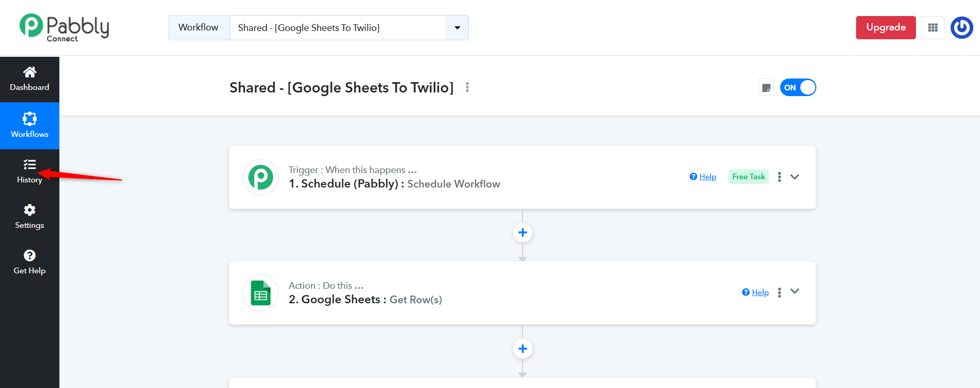
Task: Click the workflow title heading text
Action: tap(342, 88)
